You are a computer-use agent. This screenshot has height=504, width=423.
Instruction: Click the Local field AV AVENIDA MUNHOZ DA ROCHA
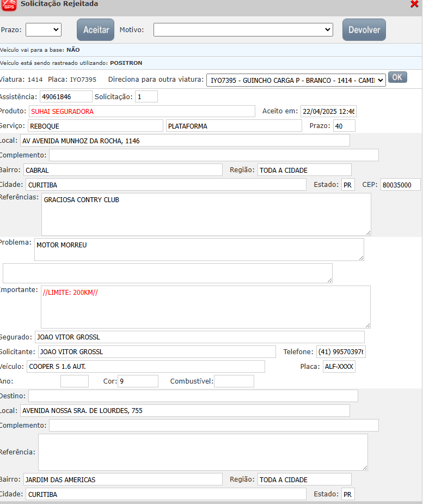185,141
